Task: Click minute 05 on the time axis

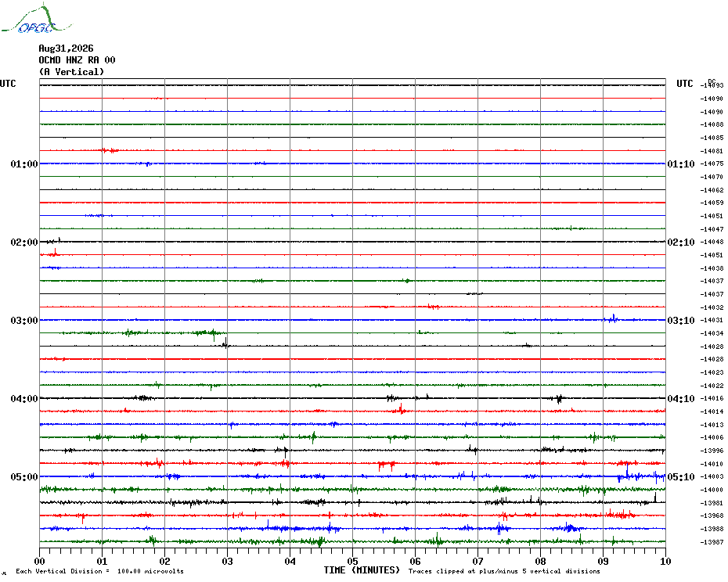Action: pyautogui.click(x=353, y=561)
